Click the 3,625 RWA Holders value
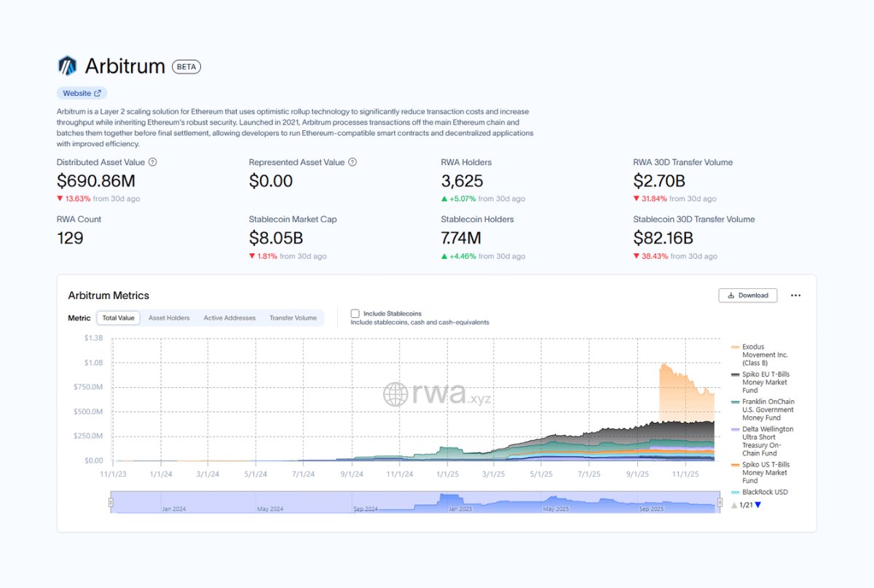The image size is (874, 588). point(462,181)
